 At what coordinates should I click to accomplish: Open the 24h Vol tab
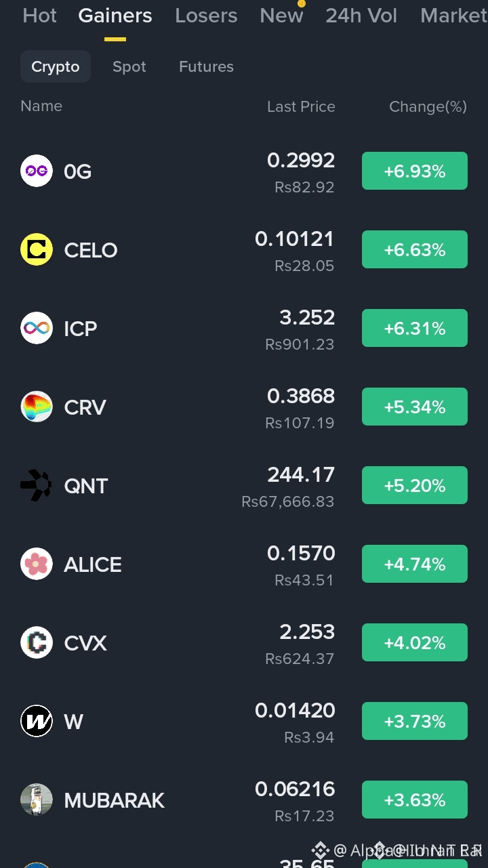pyautogui.click(x=361, y=16)
